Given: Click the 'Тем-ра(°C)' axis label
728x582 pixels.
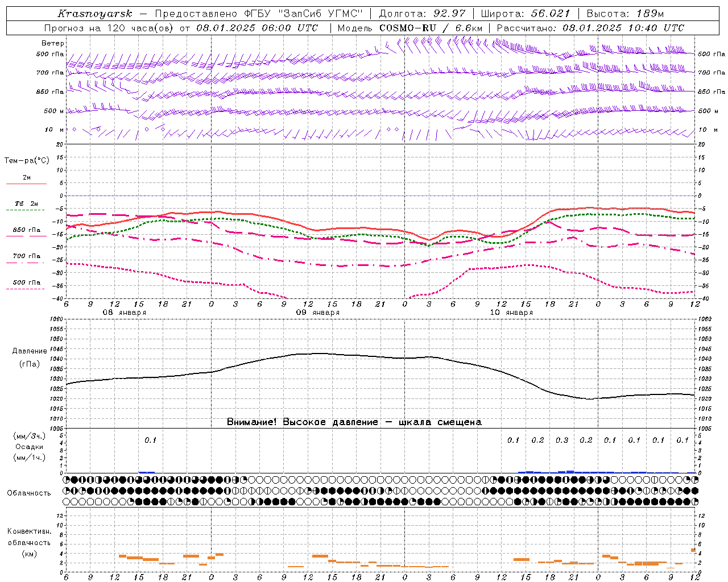Looking at the screenshot, I should point(27,161).
